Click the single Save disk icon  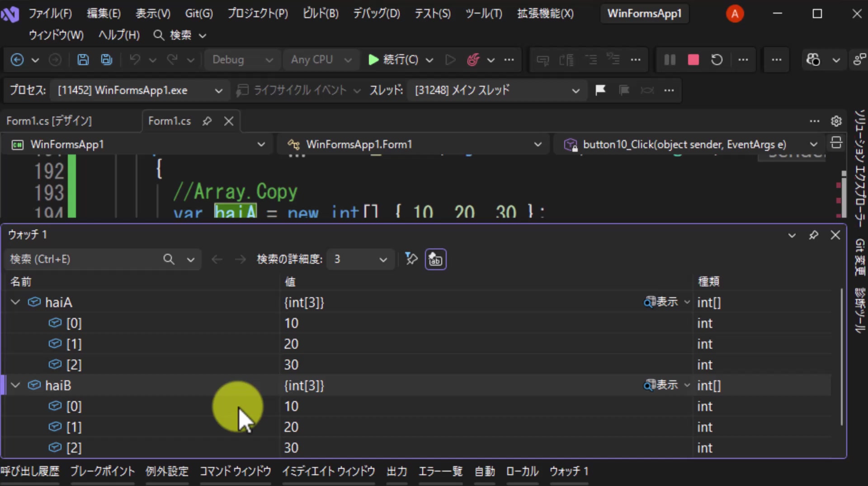point(83,60)
